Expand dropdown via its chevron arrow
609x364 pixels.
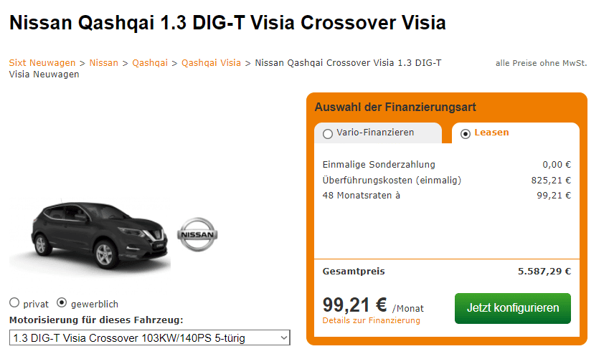284,338
